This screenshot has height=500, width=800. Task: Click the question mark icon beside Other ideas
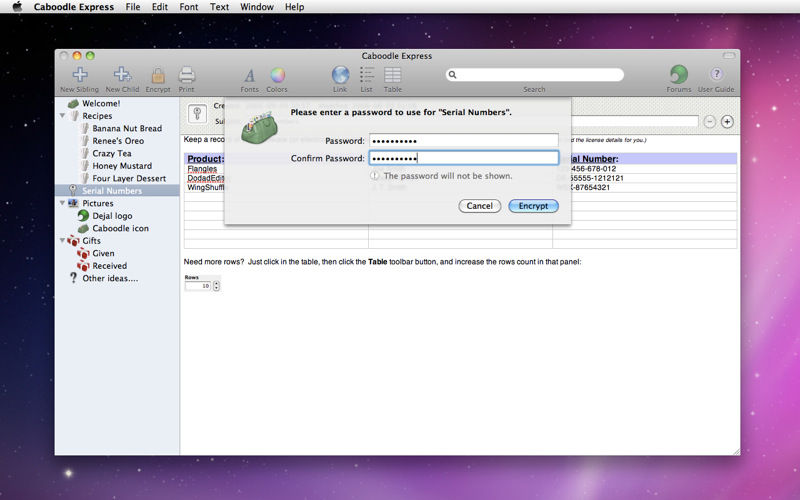73,278
